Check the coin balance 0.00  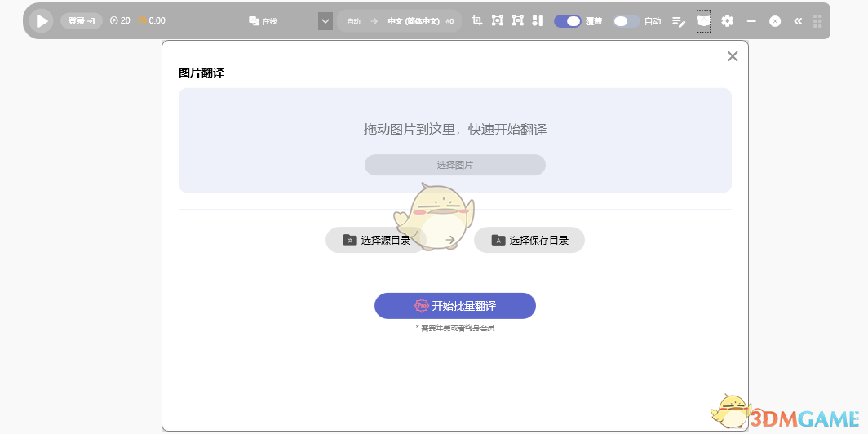tap(152, 20)
